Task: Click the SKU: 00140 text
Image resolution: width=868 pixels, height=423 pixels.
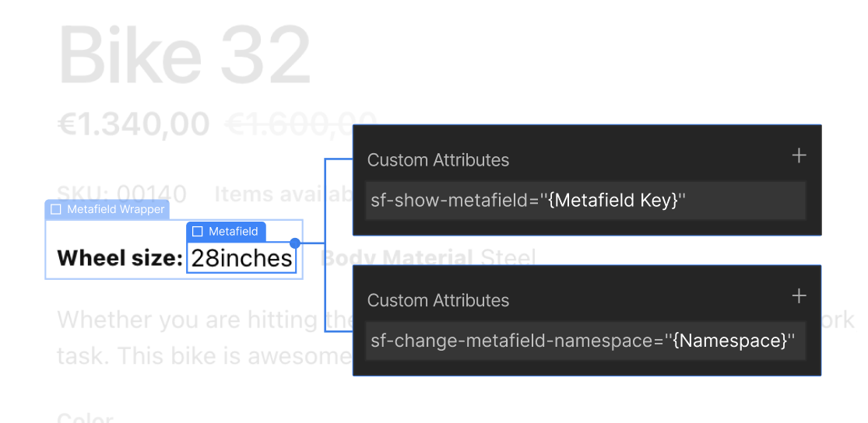Action: [121, 194]
